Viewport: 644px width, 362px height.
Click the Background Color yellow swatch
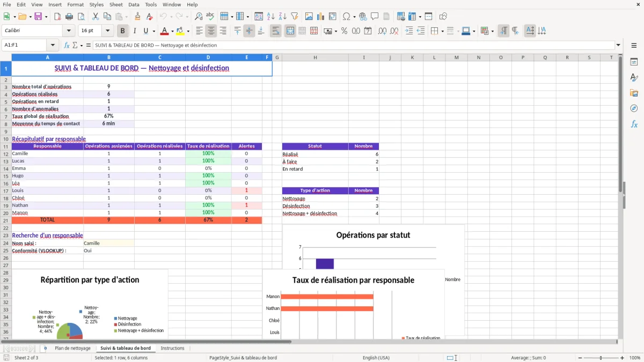click(x=180, y=31)
